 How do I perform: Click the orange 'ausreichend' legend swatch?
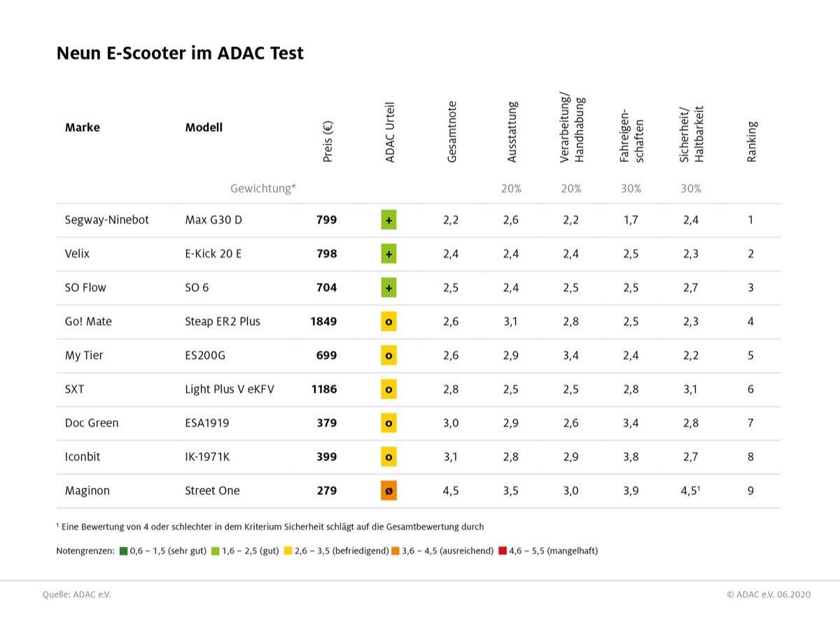pyautogui.click(x=395, y=551)
